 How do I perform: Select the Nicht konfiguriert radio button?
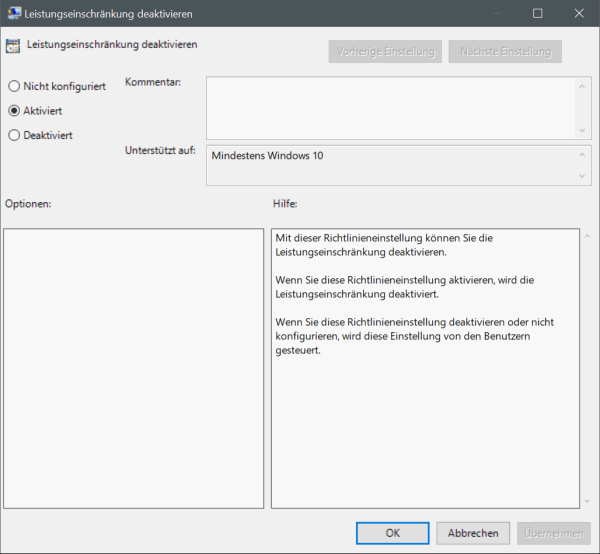(14, 87)
